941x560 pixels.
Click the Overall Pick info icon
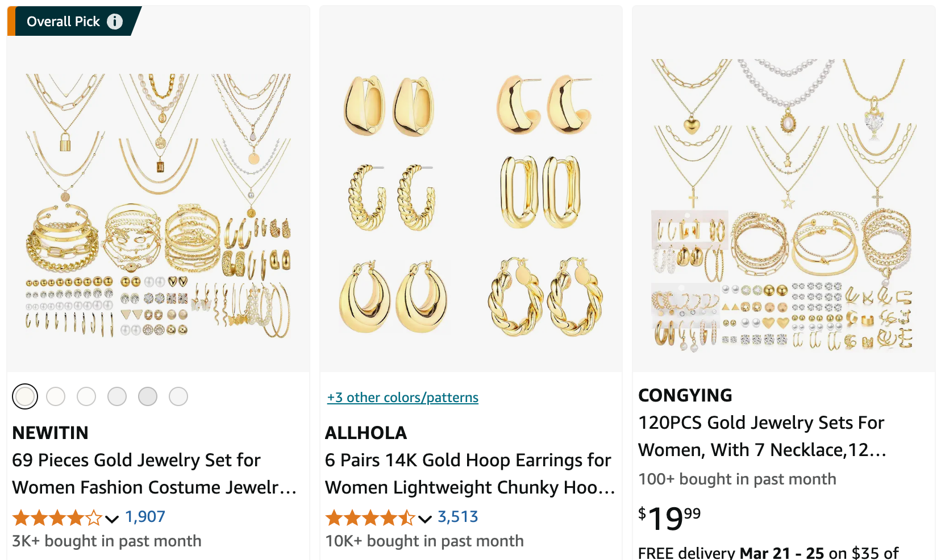pyautogui.click(x=115, y=21)
